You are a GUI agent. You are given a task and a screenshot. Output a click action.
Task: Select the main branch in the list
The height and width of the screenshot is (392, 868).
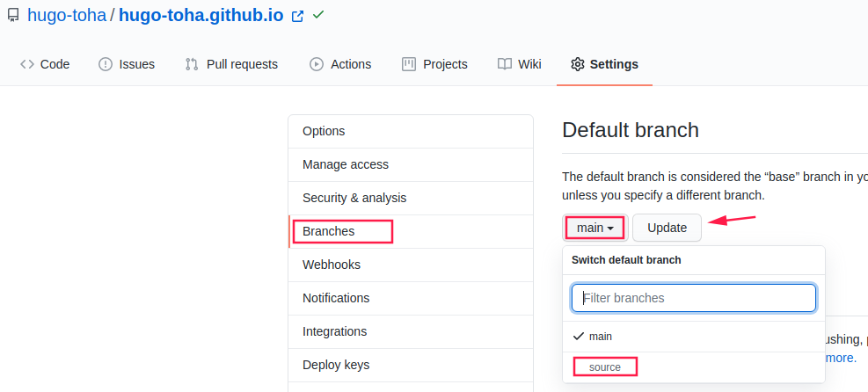694,336
